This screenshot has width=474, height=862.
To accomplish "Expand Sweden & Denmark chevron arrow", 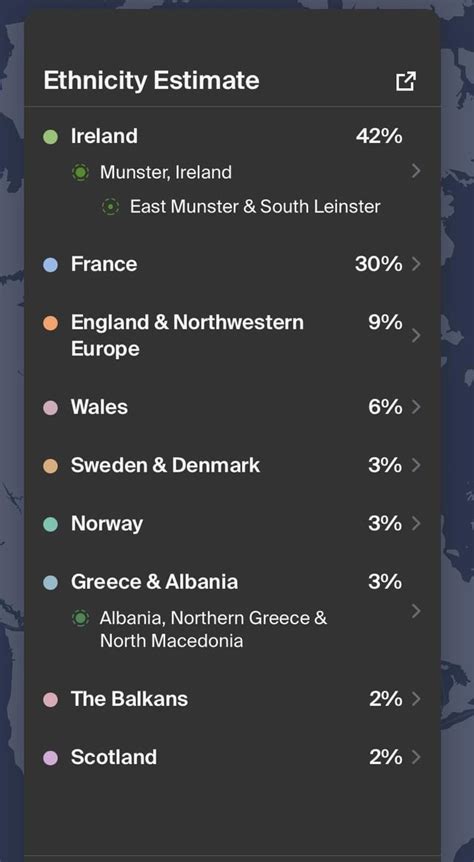I will tap(416, 466).
